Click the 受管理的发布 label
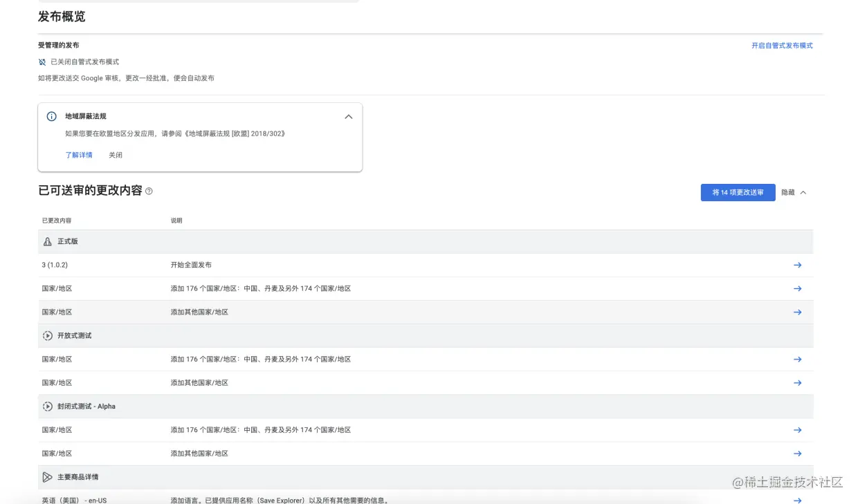The width and height of the screenshot is (858, 504). pyautogui.click(x=58, y=46)
